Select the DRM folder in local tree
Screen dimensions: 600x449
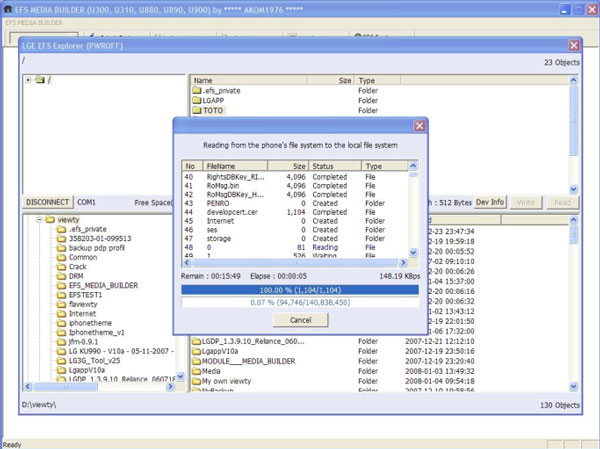pos(75,276)
